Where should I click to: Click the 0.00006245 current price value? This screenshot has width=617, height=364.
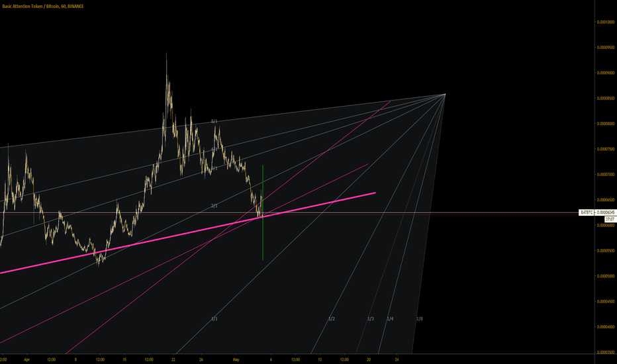606,212
